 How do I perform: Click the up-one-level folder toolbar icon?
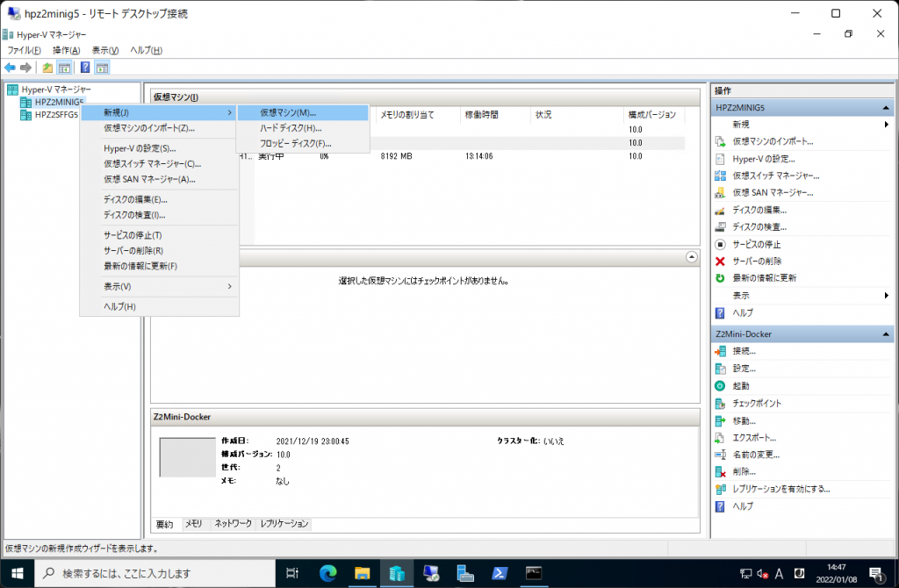click(47, 68)
